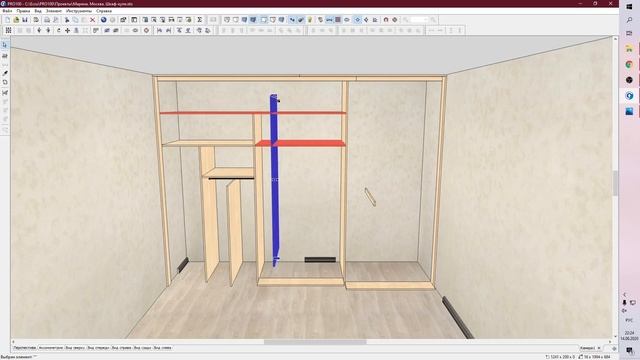Image resolution: width=640 pixels, height=360 pixels.
Task: Open a project using the folder icon
Action: 16,20
